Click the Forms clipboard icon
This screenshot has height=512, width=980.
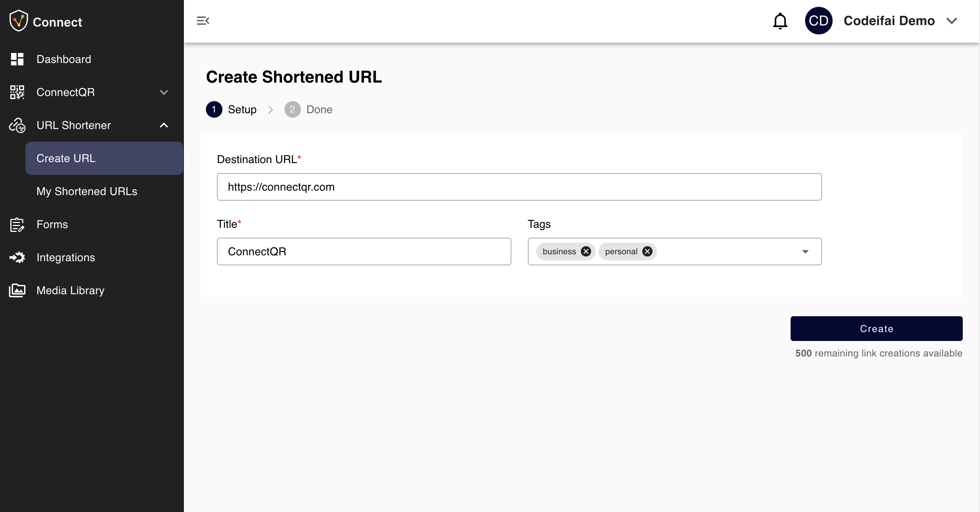point(17,225)
